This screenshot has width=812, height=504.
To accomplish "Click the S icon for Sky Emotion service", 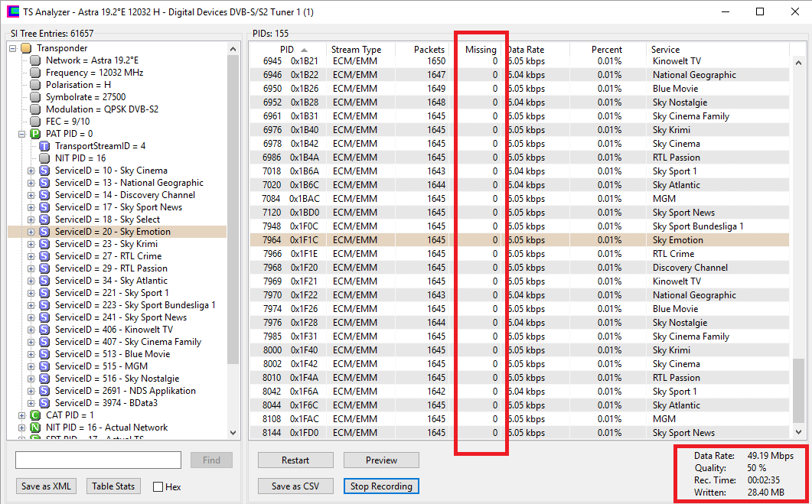I will (x=44, y=232).
